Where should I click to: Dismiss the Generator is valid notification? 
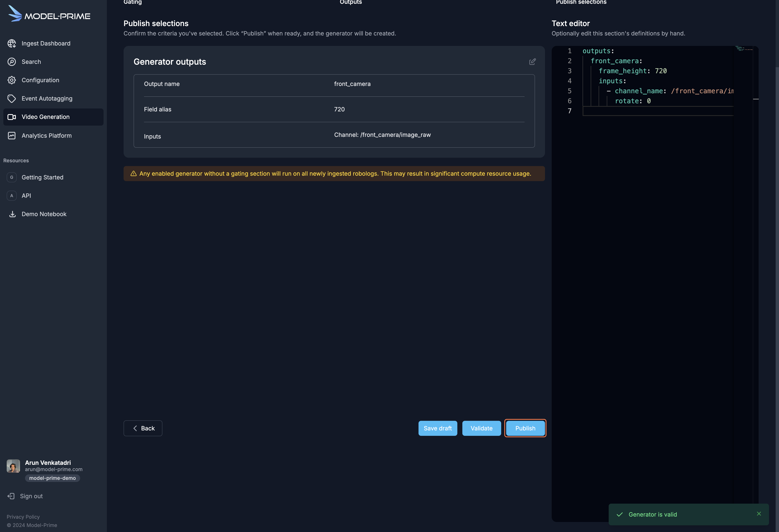(759, 514)
